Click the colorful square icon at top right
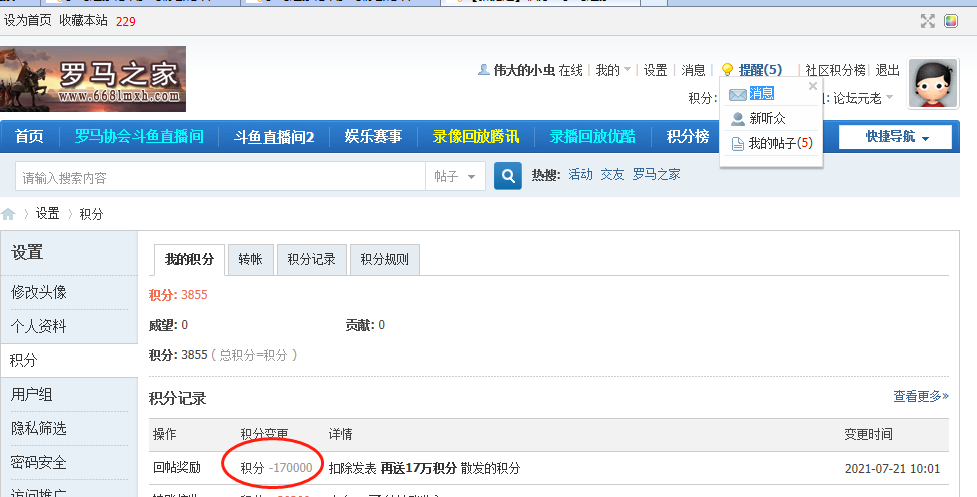Image resolution: width=977 pixels, height=497 pixels. [951, 21]
